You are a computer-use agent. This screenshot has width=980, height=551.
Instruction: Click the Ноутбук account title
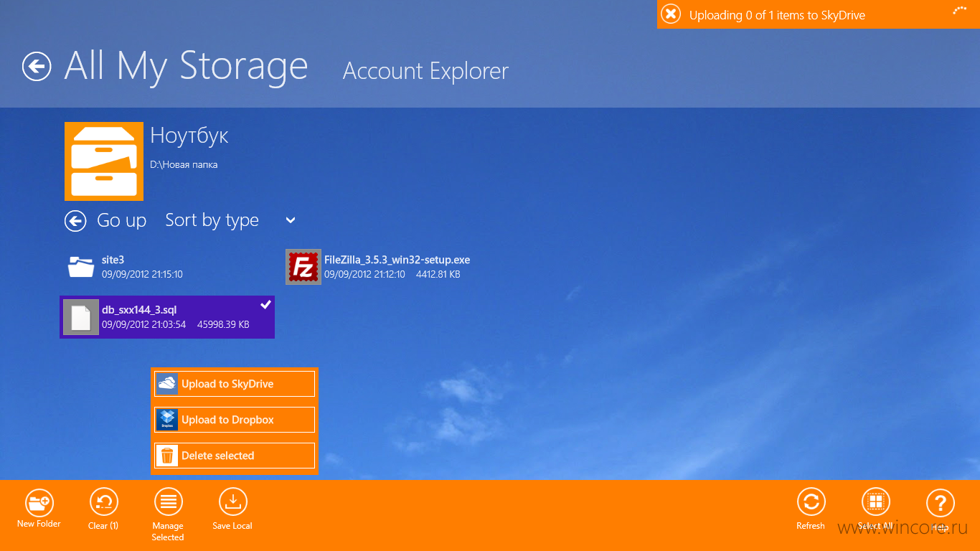[189, 136]
